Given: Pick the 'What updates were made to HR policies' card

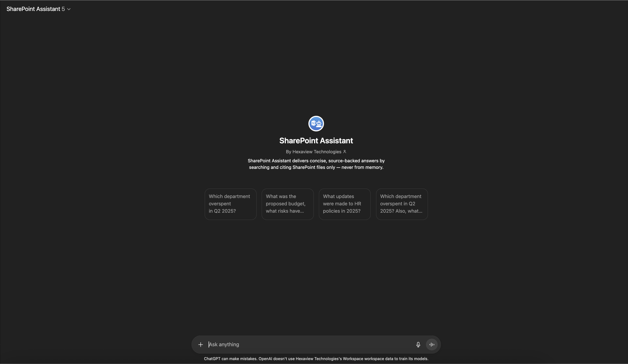Looking at the screenshot, I should point(344,204).
